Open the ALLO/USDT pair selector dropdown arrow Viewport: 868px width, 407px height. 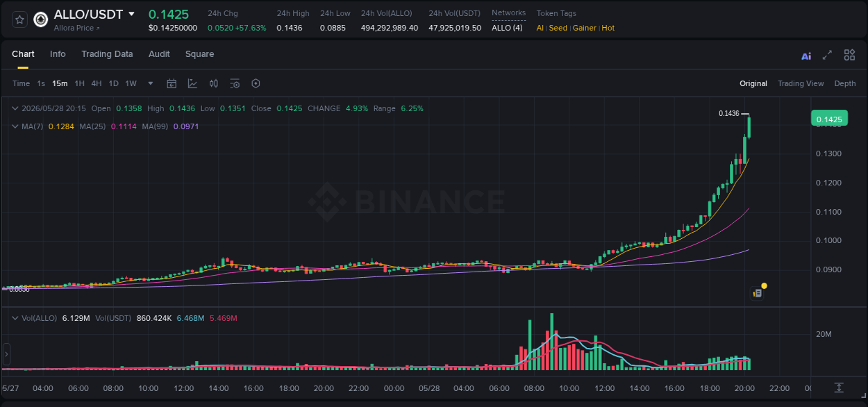132,14
